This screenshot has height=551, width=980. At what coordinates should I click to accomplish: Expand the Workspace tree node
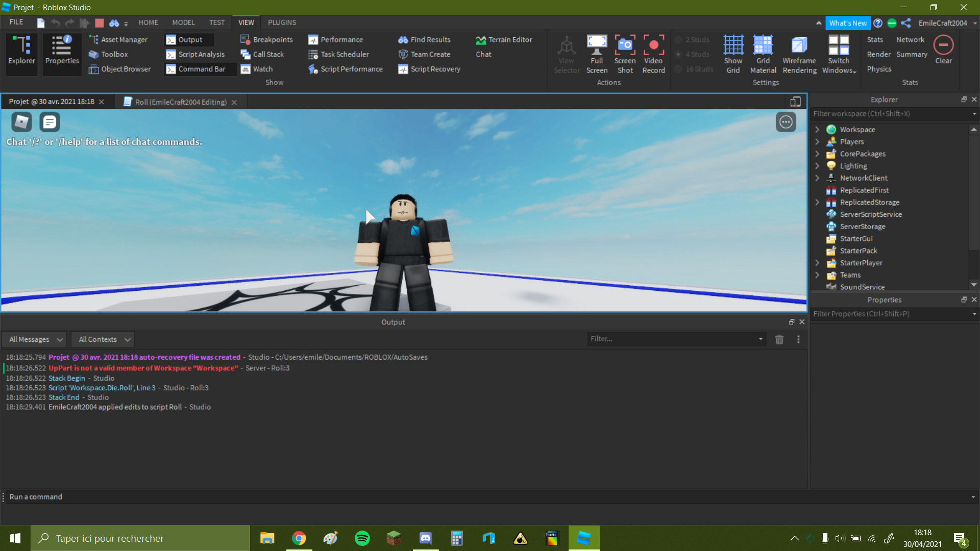coord(817,130)
